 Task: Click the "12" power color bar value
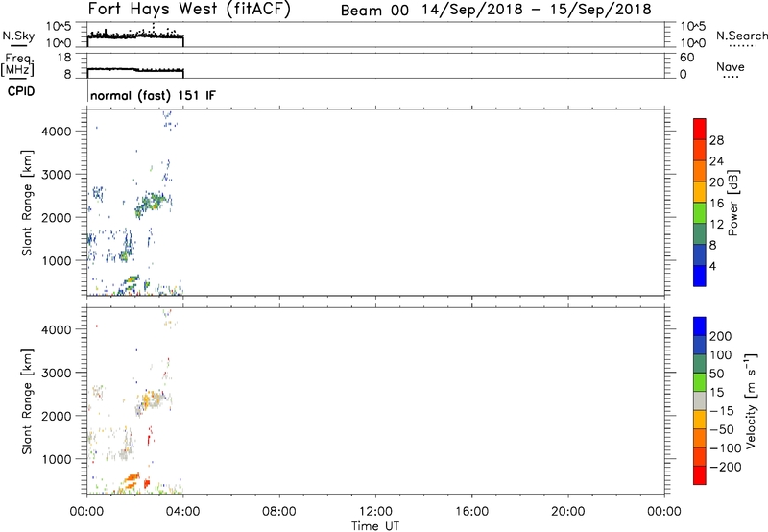tap(716, 225)
